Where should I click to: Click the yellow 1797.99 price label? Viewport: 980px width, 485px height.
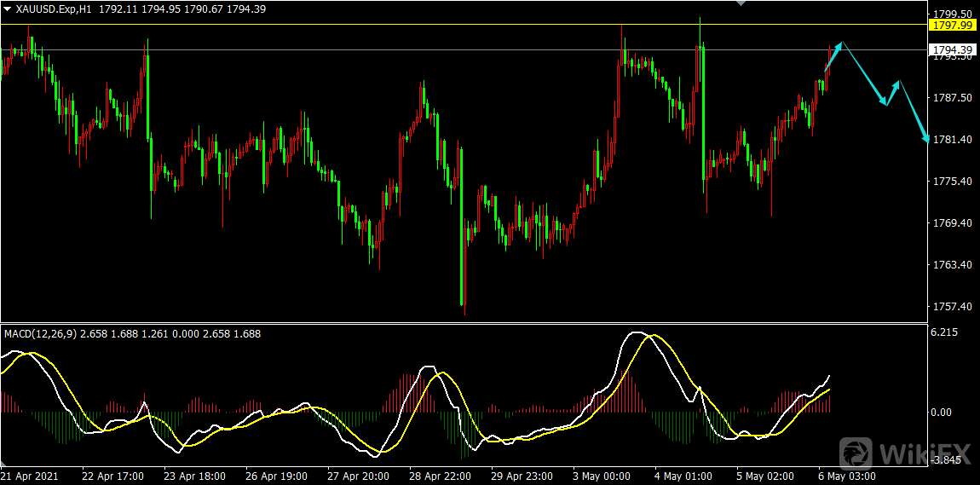(x=952, y=26)
